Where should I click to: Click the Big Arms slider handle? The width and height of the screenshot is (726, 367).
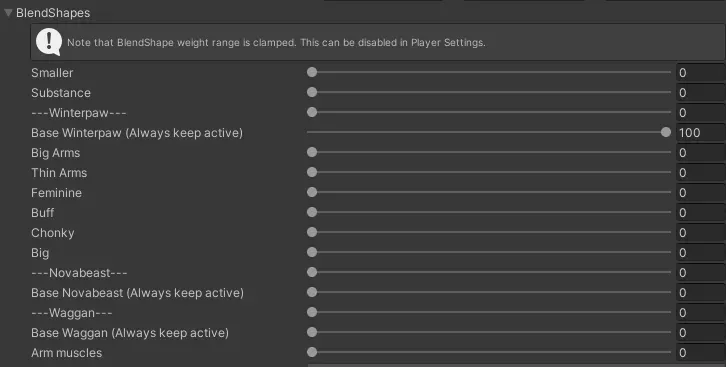pyautogui.click(x=312, y=152)
